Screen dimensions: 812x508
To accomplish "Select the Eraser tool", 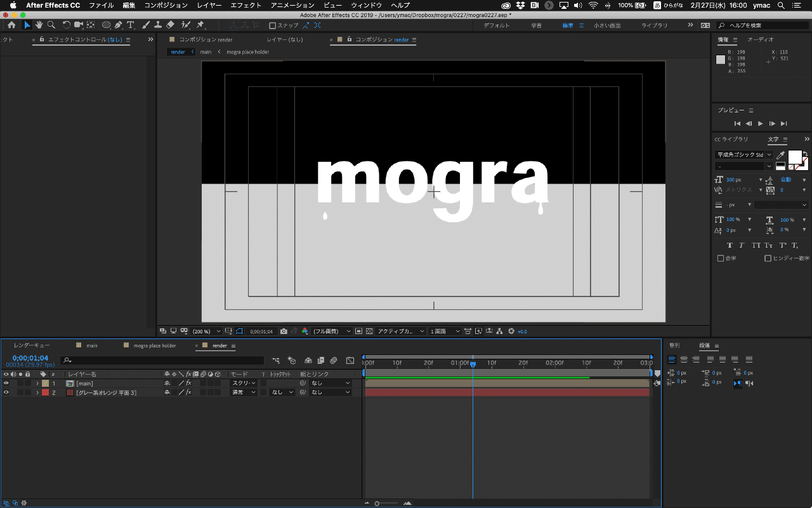I will [x=170, y=25].
